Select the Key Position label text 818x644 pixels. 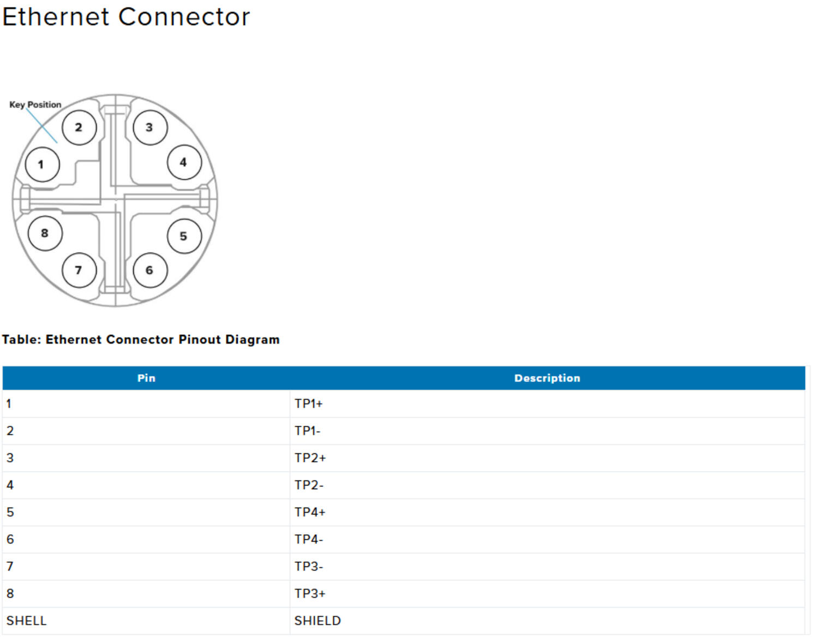click(35, 104)
